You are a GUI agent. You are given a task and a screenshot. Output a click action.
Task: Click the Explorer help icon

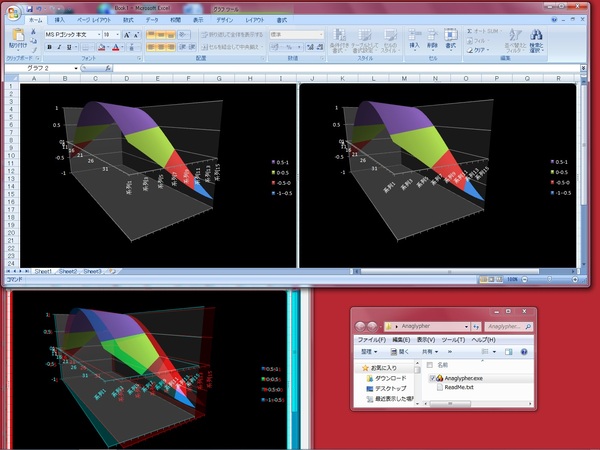[523, 352]
